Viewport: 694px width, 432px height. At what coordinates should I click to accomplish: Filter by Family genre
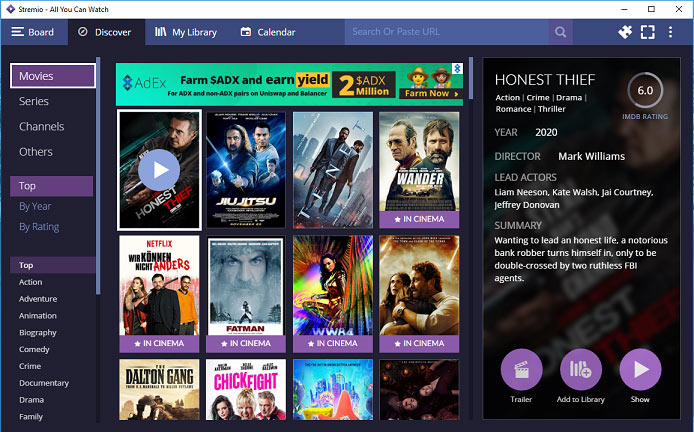(31, 417)
